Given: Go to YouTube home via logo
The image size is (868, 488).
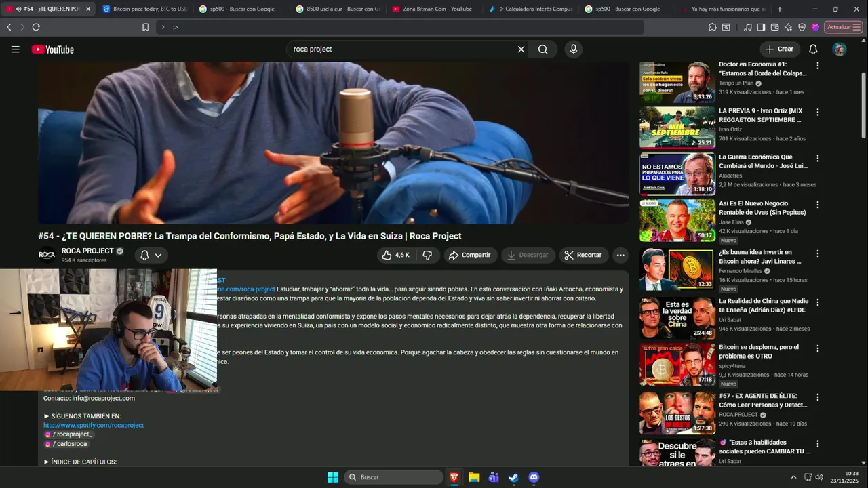Looking at the screenshot, I should (53, 49).
